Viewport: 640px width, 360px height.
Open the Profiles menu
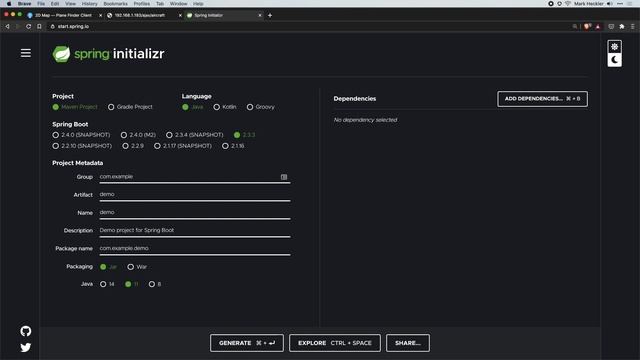pyautogui.click(x=142, y=4)
